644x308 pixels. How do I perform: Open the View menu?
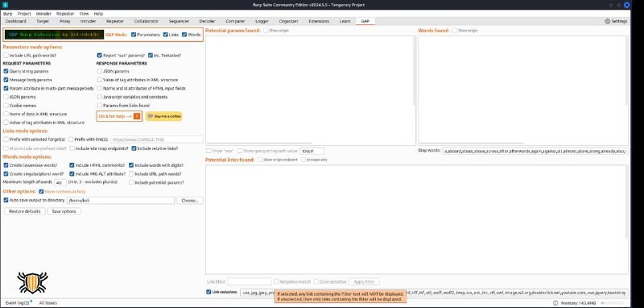tap(84, 14)
